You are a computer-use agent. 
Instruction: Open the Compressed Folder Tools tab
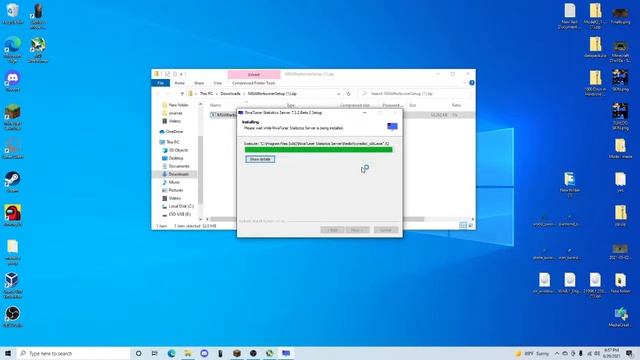(x=253, y=83)
